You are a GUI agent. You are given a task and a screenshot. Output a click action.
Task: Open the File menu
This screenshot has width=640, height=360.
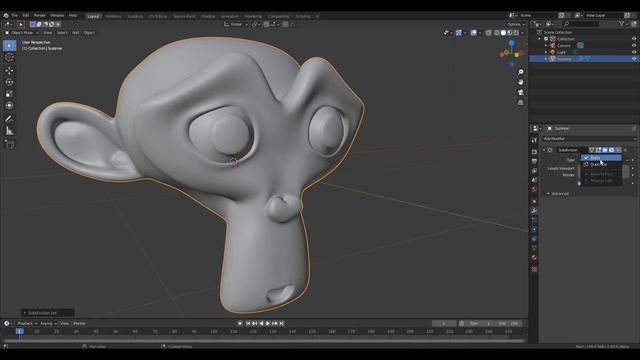15,16
